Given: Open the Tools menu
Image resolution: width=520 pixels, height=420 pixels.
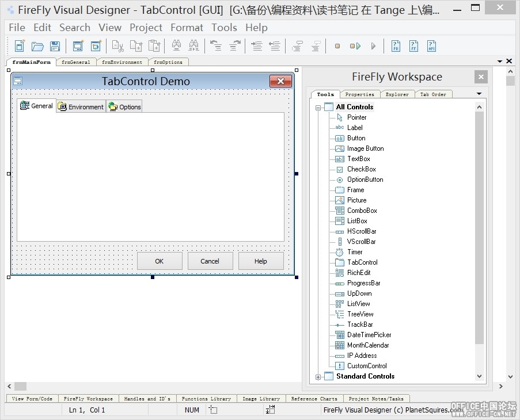Looking at the screenshot, I should point(224,28).
